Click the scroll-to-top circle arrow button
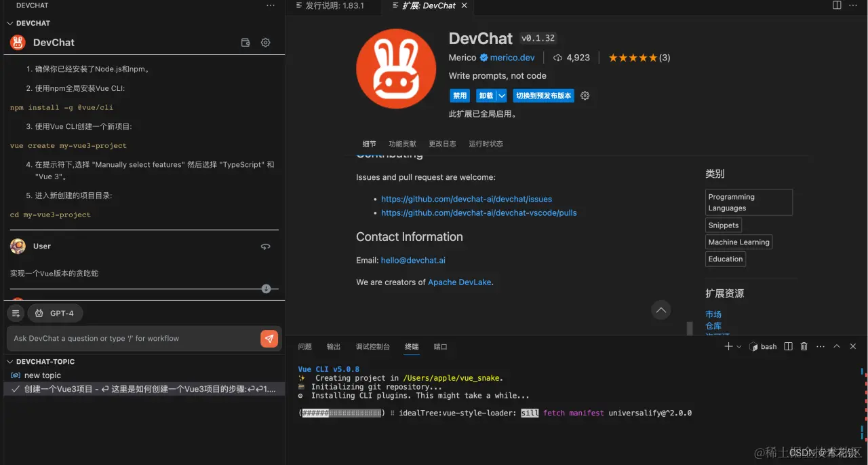 [x=661, y=310]
